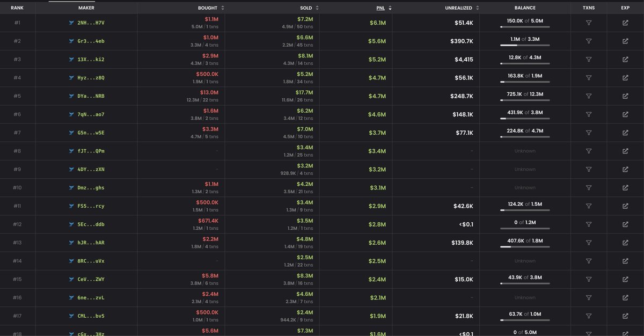Screen dimensions: 644x336
Task: Open explorer link for 2NH...H7V
Action: click(625, 23)
